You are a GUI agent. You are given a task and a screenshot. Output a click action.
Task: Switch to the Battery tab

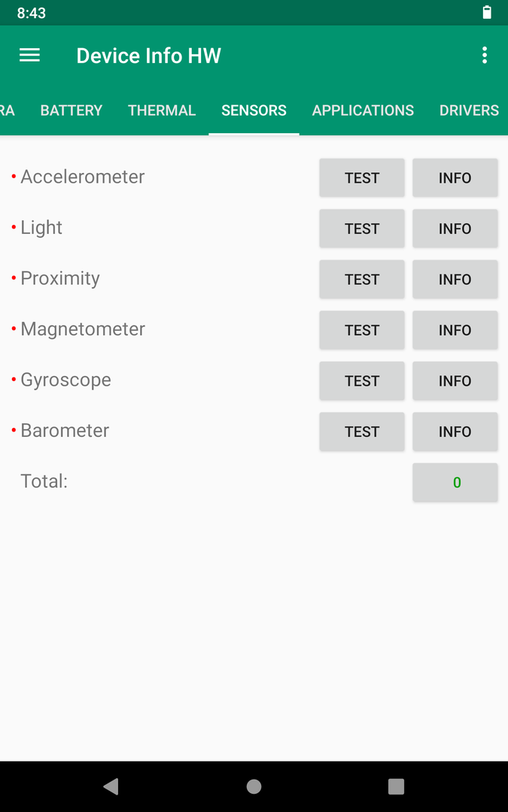71,111
